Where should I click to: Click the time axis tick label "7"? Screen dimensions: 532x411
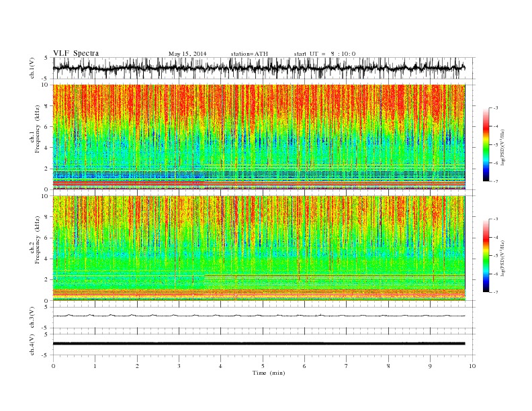(347, 366)
